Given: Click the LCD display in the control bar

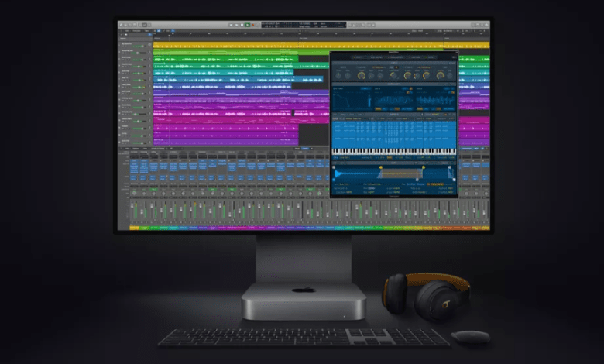Looking at the screenshot, I should tap(304, 25).
